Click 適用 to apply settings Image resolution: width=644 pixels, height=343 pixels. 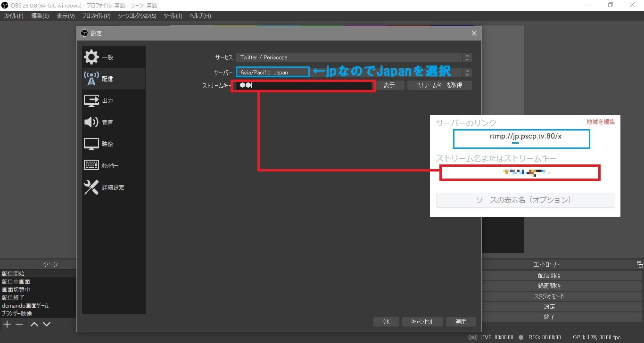pyautogui.click(x=461, y=322)
